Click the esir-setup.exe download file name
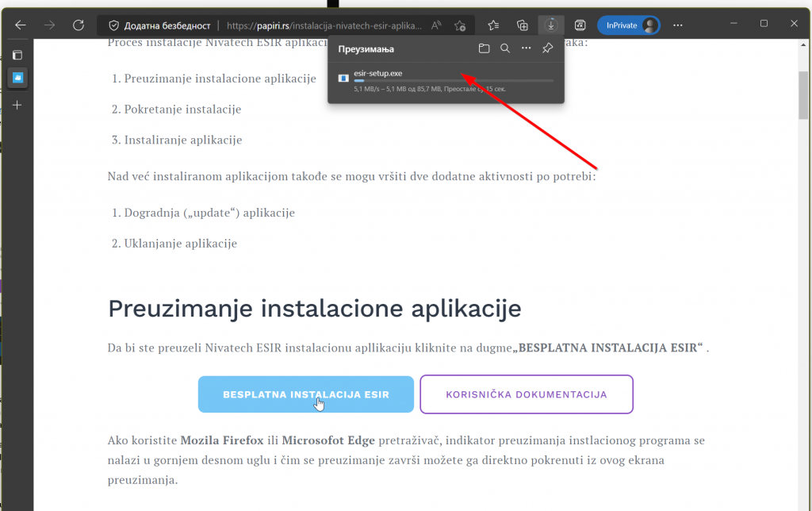Viewport: 812px width, 511px height. coord(378,74)
